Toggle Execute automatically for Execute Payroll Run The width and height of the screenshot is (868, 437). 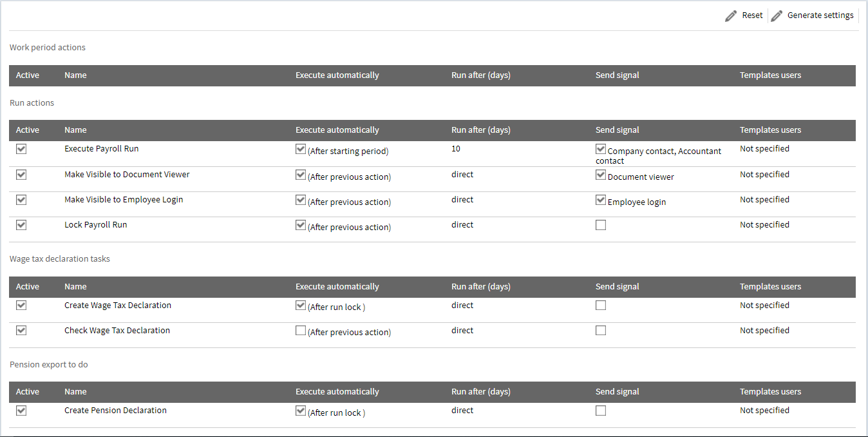pos(301,149)
